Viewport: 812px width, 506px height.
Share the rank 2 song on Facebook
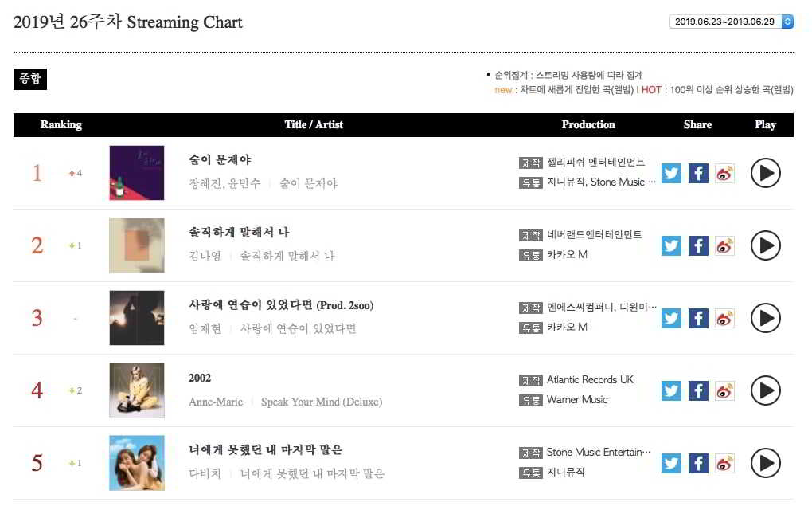pos(698,245)
